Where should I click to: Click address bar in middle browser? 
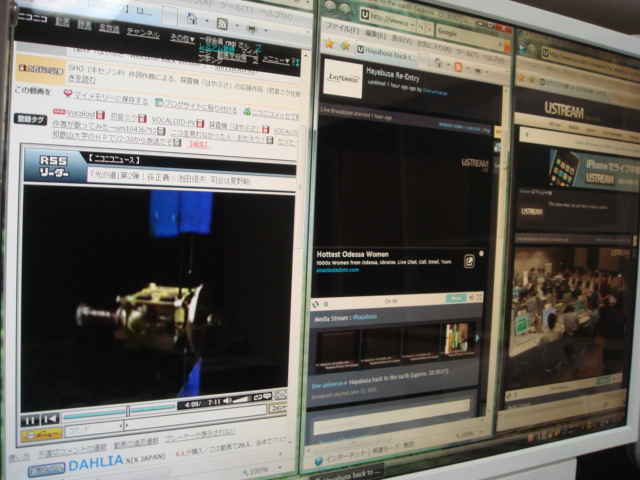click(x=388, y=20)
